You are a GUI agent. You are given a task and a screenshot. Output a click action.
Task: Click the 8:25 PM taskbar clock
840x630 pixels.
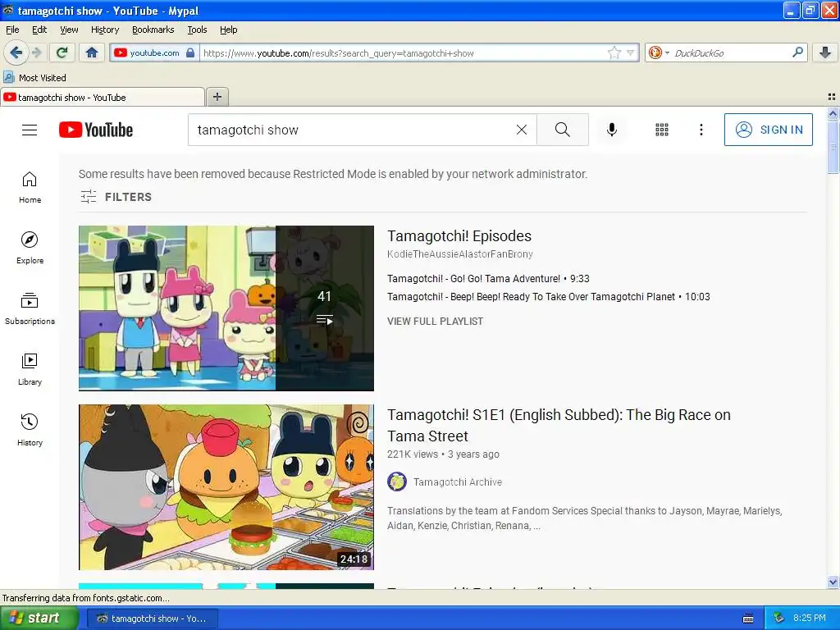[810, 618]
